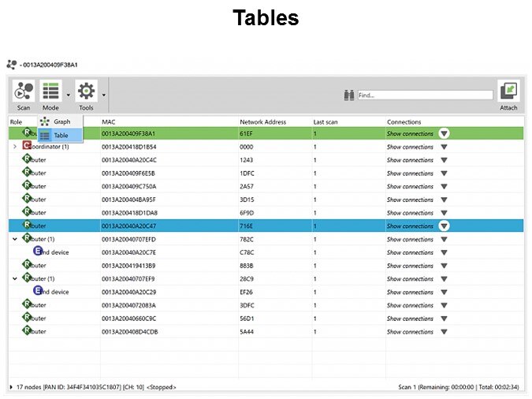Click the Attach icon button
Screen dimensions: 532x399
508,91
